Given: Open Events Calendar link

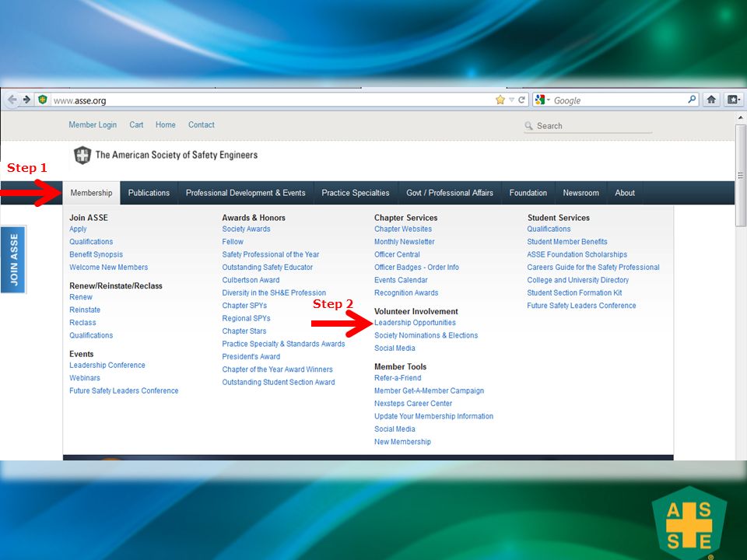Looking at the screenshot, I should pyautogui.click(x=402, y=280).
